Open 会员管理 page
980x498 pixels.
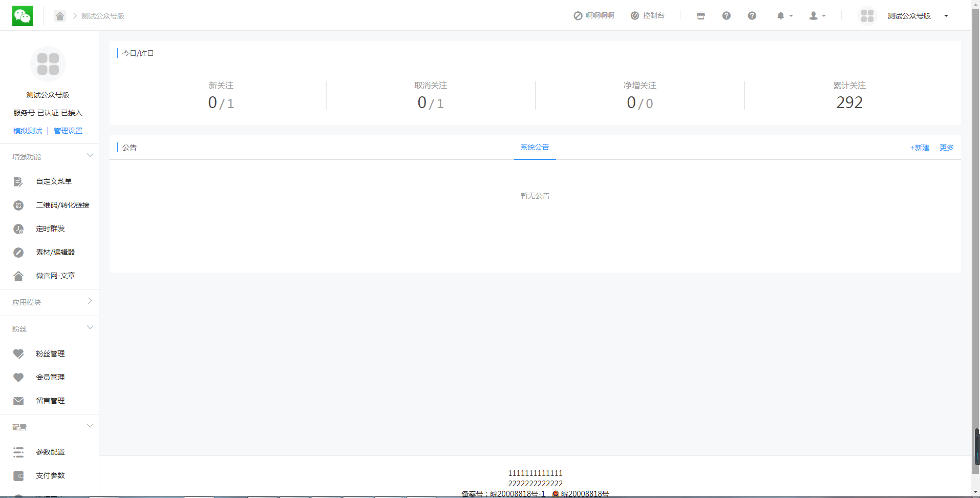pyautogui.click(x=50, y=377)
